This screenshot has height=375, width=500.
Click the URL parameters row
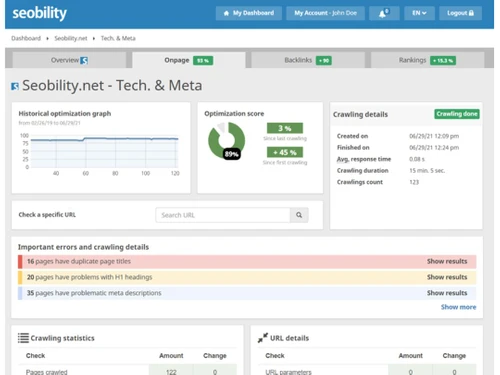pyautogui.click(x=367, y=370)
